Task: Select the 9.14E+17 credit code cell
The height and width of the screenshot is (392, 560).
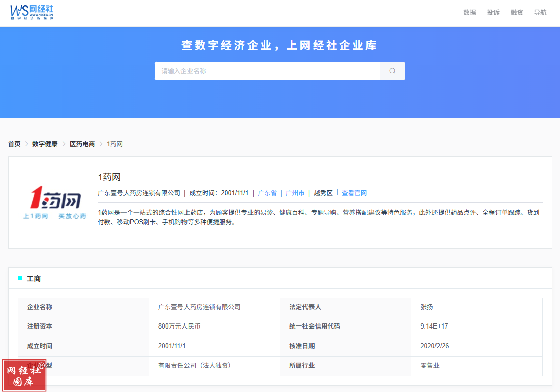Action: tap(477, 326)
